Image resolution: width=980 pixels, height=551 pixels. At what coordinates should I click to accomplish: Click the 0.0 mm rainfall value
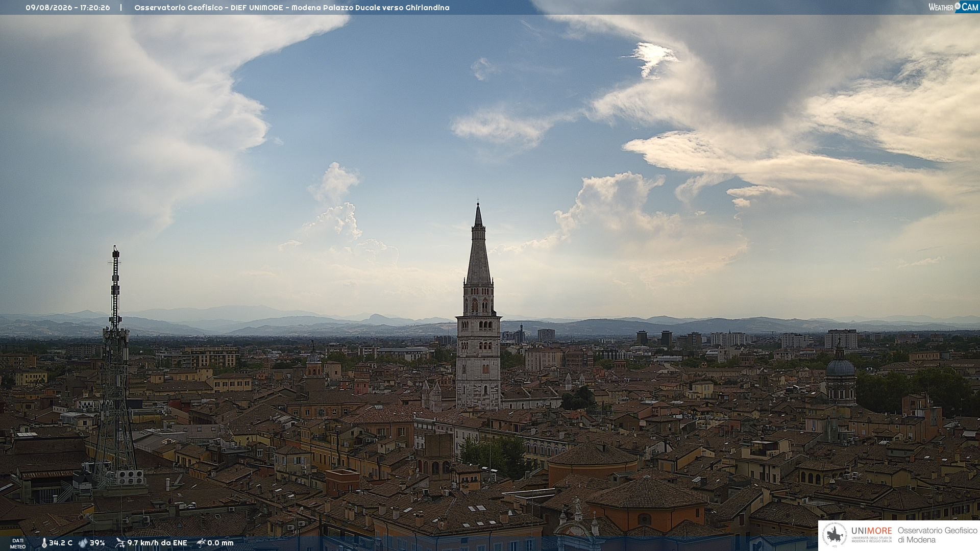click(x=220, y=543)
